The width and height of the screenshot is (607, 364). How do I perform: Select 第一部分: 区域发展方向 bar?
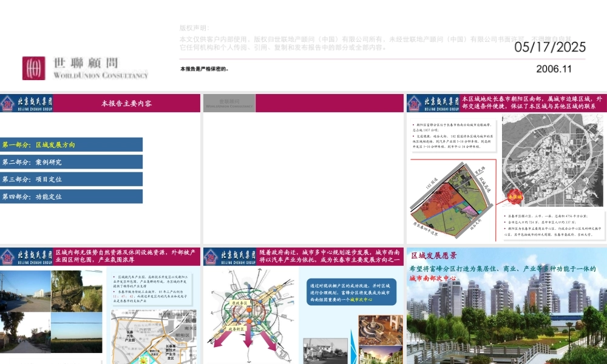[71, 144]
